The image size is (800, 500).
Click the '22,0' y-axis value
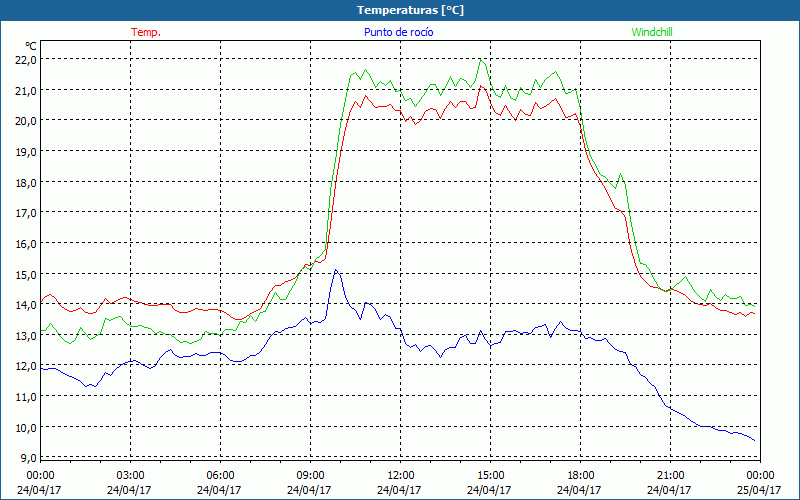point(27,60)
